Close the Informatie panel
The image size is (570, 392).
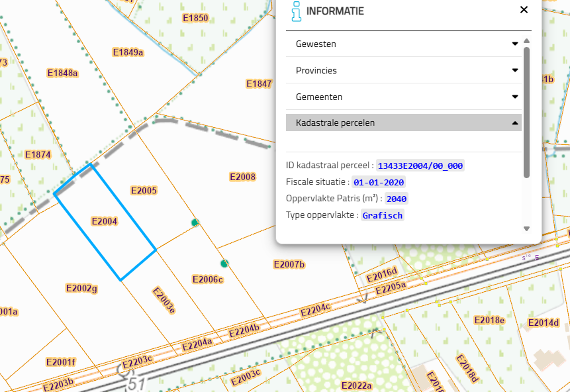click(524, 10)
